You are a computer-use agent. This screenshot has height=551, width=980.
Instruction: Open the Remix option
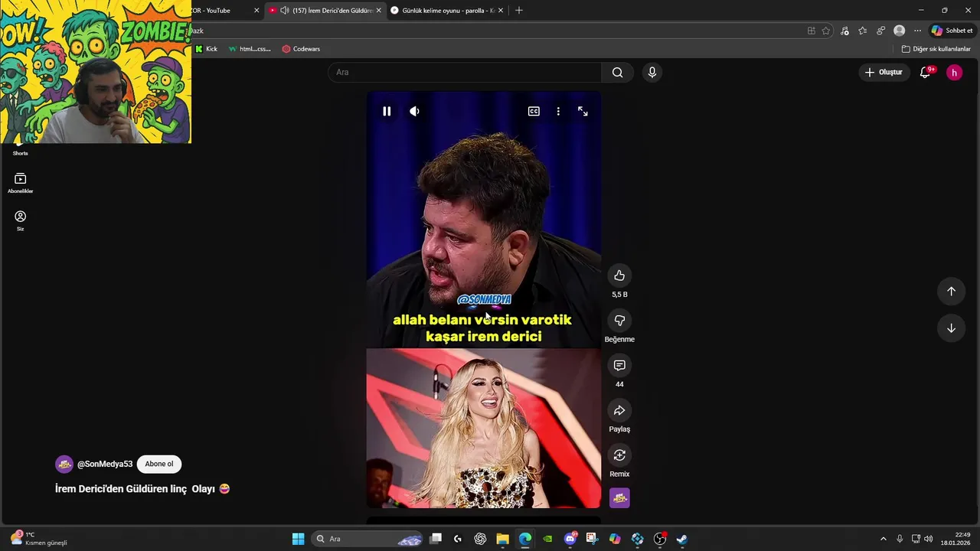click(x=619, y=455)
